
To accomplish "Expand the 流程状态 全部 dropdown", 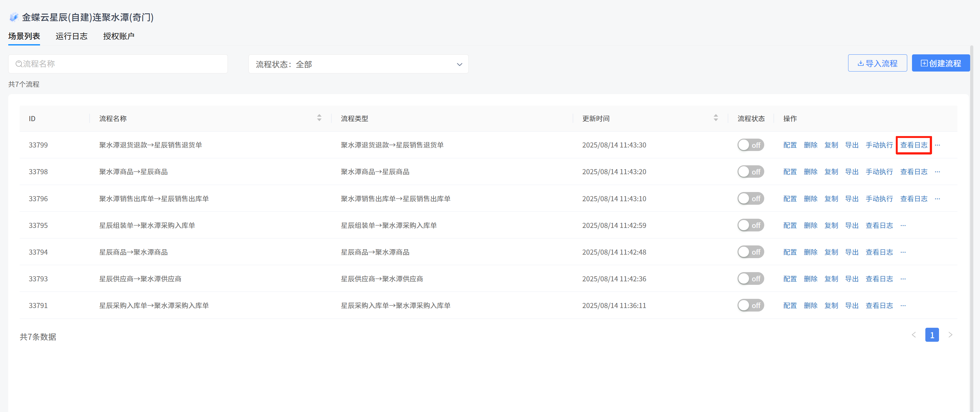I will tap(358, 64).
